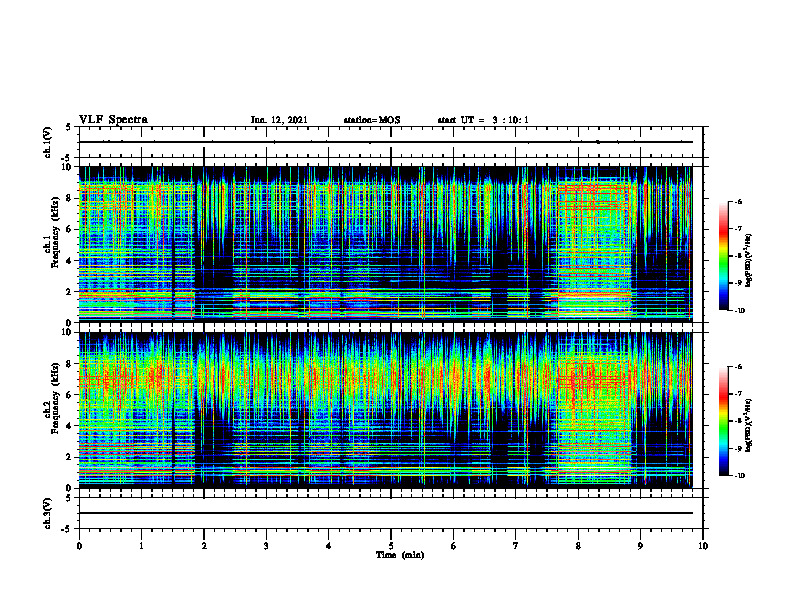Click inside the ch.2 spectrogram panel

point(385,410)
